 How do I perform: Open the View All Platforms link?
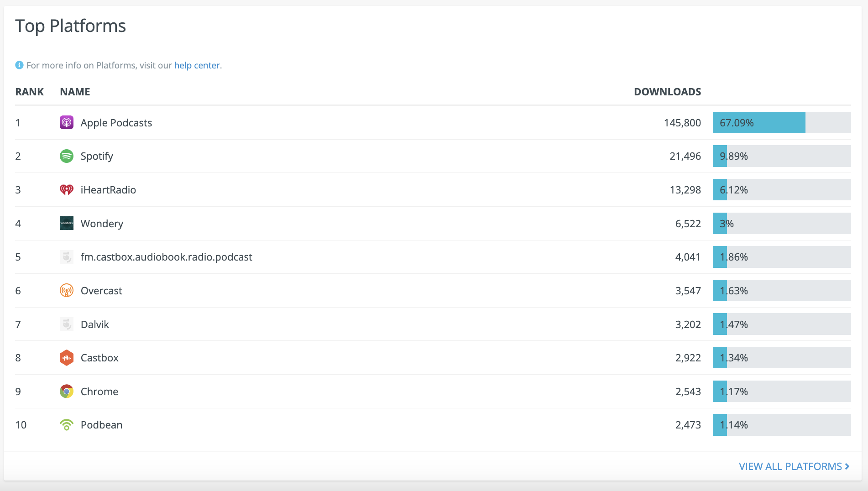(794, 466)
